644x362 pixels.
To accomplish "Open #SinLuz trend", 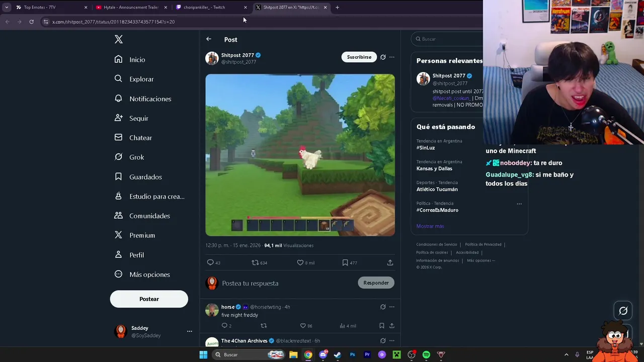I will [x=426, y=148].
